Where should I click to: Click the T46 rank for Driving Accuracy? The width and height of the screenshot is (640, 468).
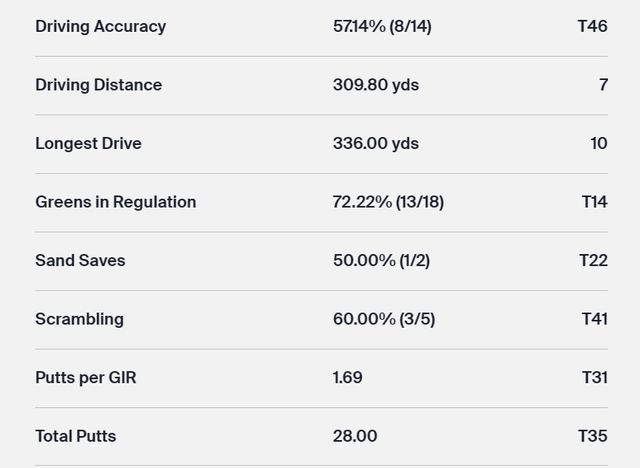click(x=592, y=26)
